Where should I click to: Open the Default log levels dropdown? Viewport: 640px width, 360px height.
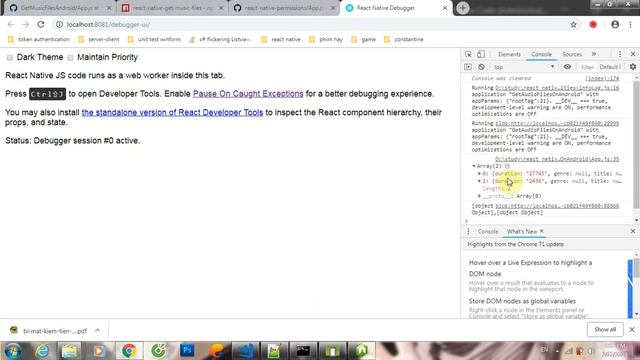(610, 67)
